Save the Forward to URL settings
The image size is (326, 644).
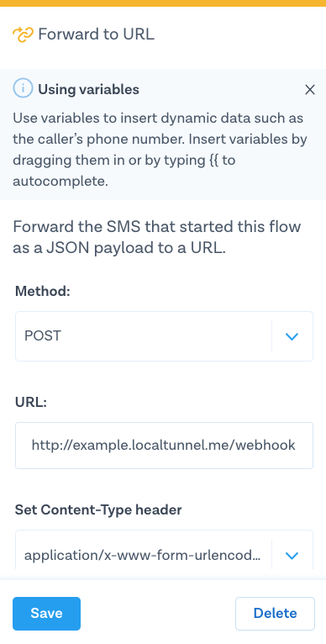tap(46, 613)
